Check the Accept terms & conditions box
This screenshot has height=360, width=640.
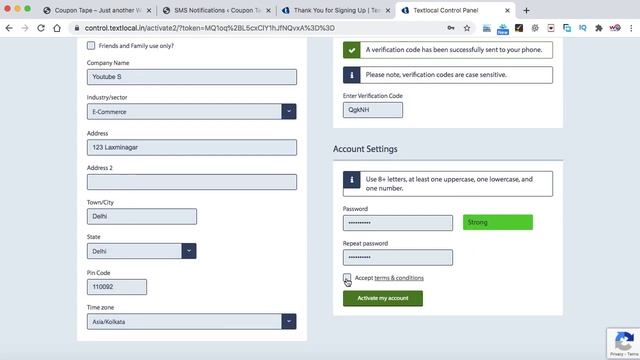[x=347, y=278]
